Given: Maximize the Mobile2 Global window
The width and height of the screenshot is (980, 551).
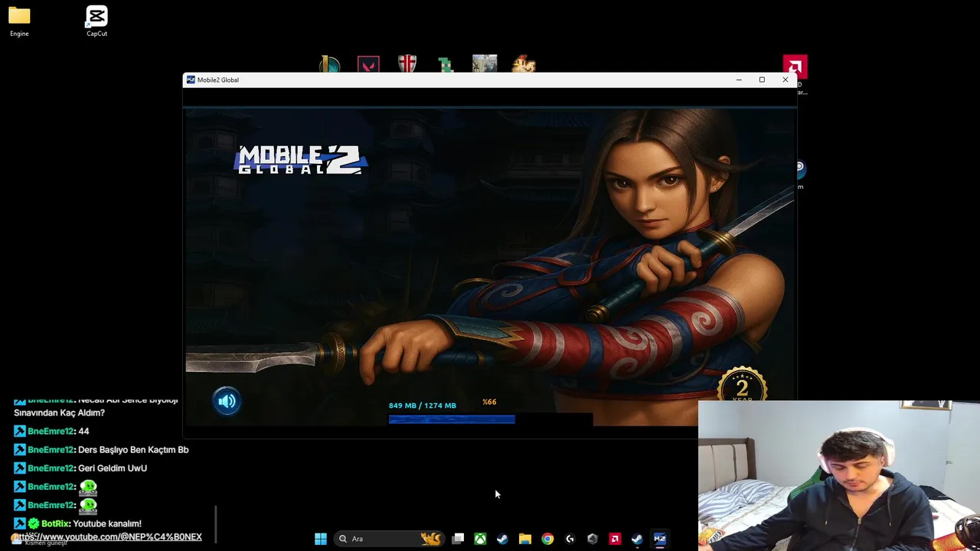Looking at the screenshot, I should click(x=762, y=80).
